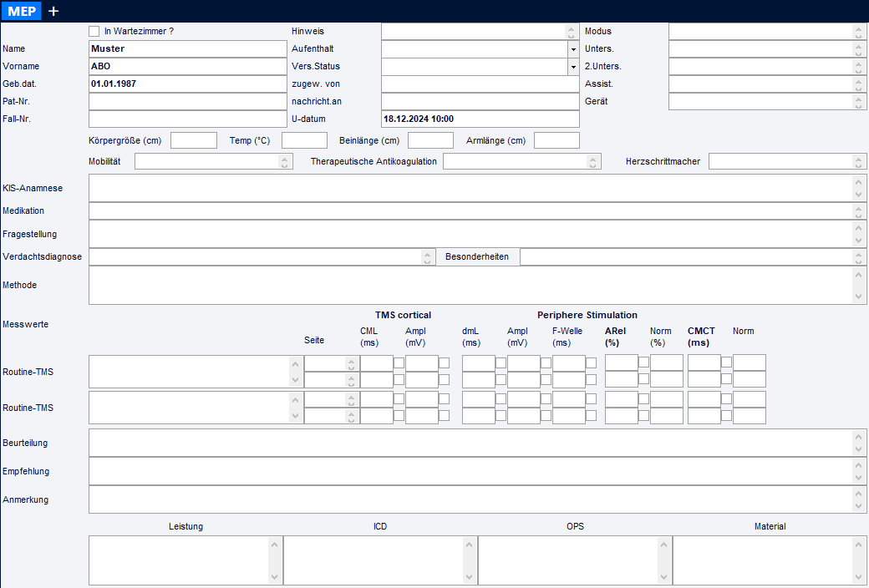
Task: Click the Assist. field spinner arrows
Action: (x=858, y=84)
